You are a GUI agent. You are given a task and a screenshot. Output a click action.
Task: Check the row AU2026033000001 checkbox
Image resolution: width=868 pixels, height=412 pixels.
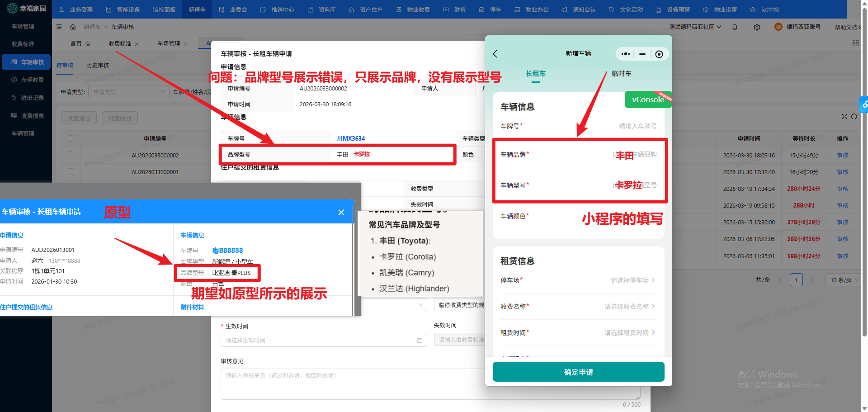pos(71,172)
